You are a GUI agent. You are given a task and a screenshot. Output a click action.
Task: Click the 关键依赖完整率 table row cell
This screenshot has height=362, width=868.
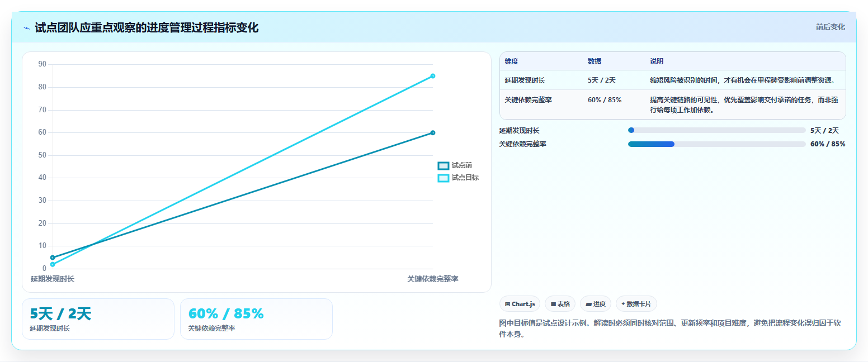pos(529,100)
